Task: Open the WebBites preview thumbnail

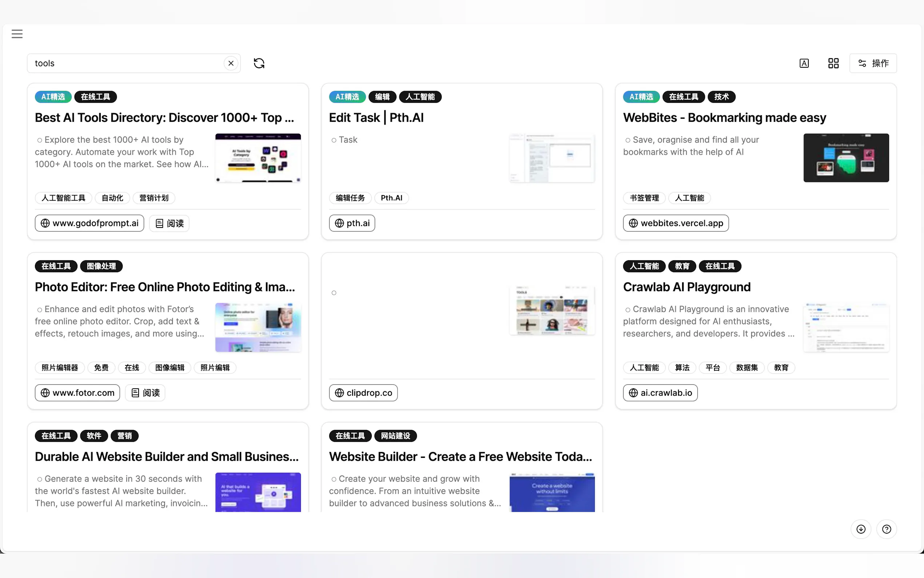Action: click(x=846, y=158)
